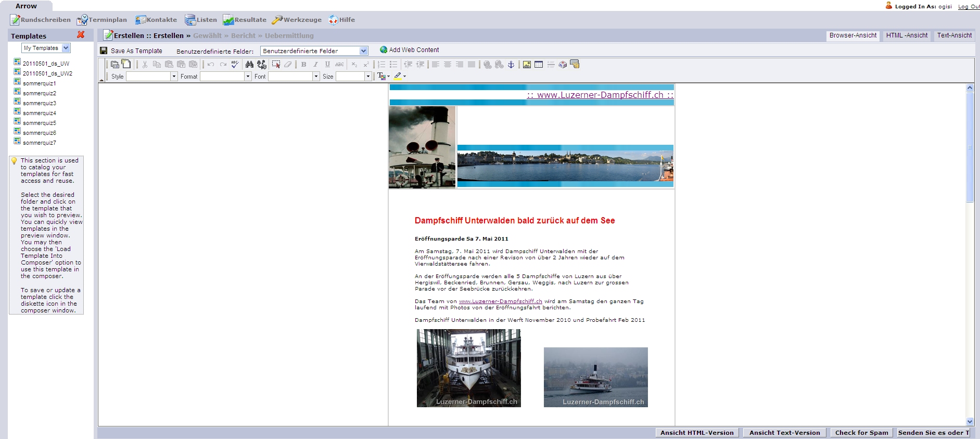Open the Hilfe menu
The image size is (980, 439).
(x=341, y=20)
